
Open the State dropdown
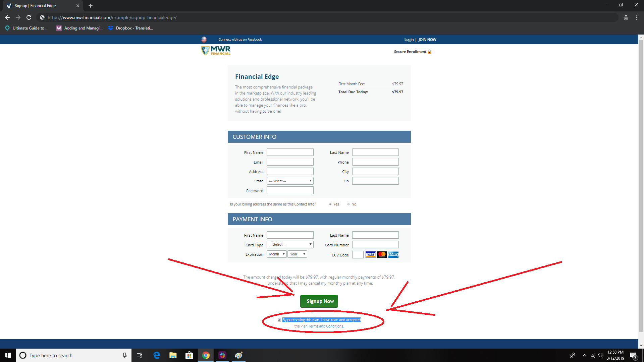coord(290,181)
